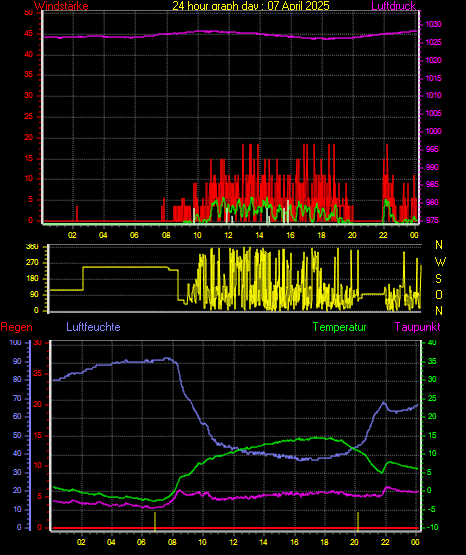Click the 12 hour tick of wind graph
466x555 pixels.
point(228,235)
